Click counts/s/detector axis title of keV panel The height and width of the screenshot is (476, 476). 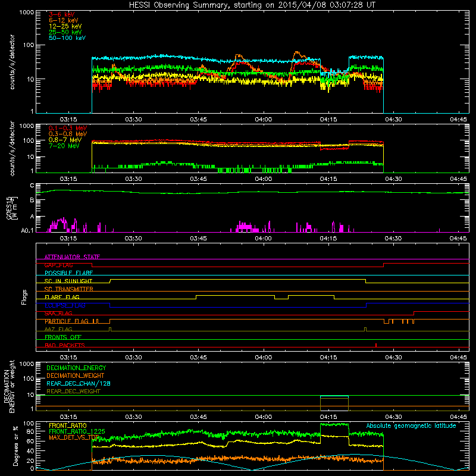click(12, 62)
